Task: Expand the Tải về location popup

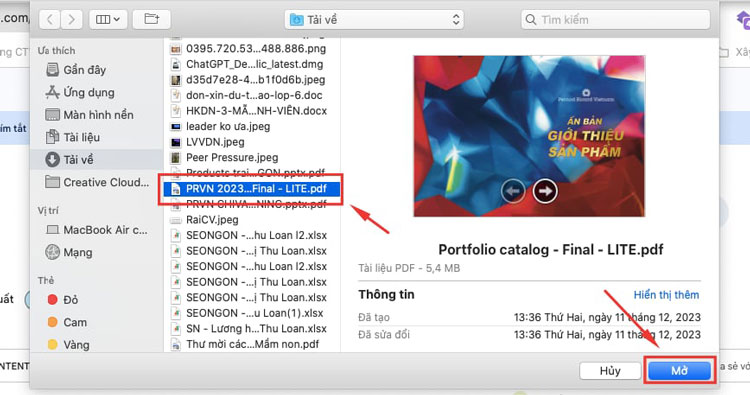Action: (x=374, y=20)
